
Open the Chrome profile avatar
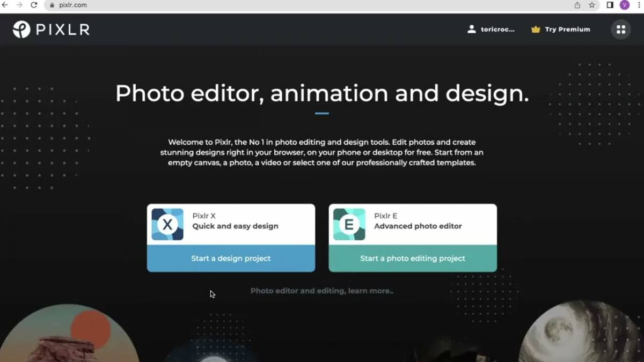click(624, 5)
